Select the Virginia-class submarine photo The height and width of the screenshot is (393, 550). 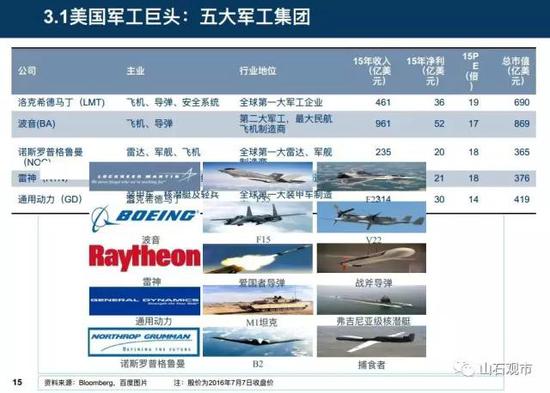coord(371,300)
